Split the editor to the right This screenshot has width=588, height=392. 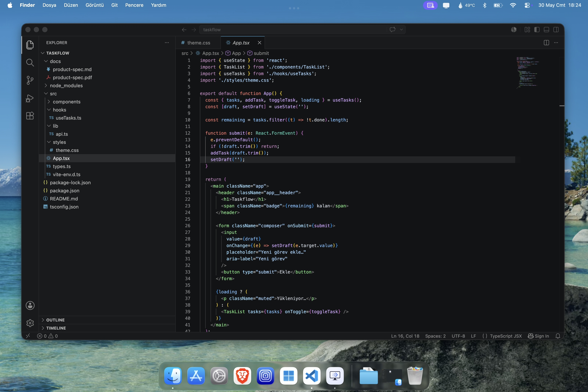click(x=546, y=43)
